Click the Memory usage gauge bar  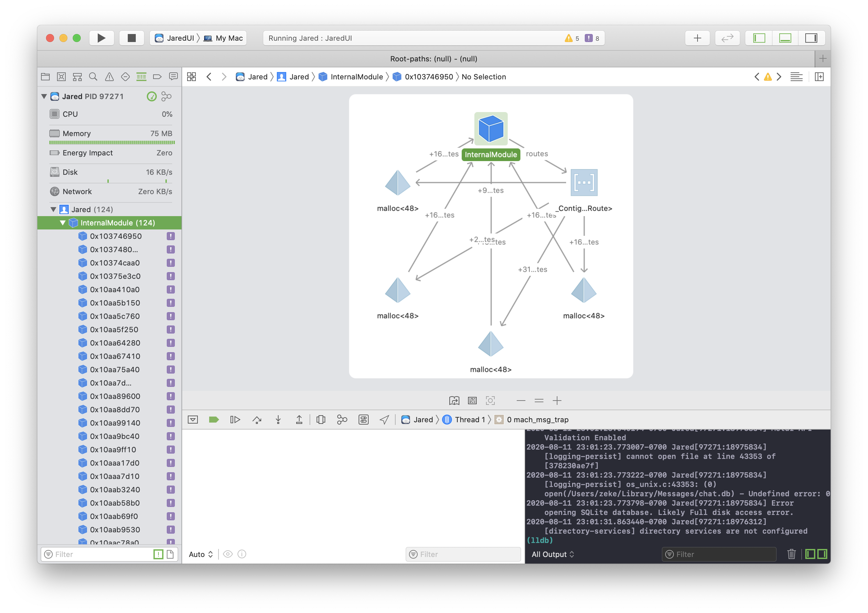tap(112, 142)
